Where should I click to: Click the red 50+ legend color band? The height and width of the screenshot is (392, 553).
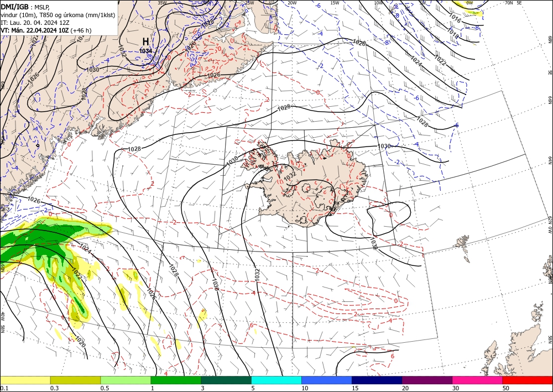pos(528,380)
